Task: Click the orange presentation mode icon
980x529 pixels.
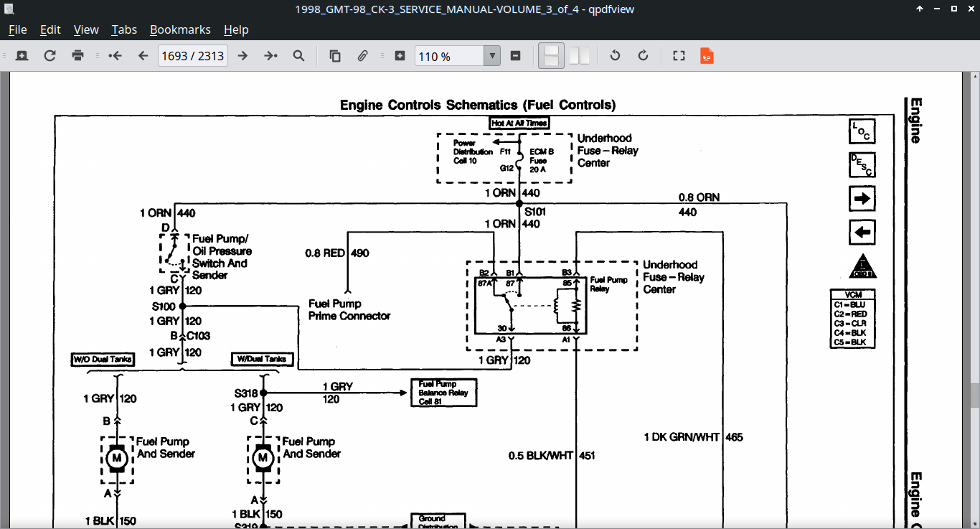Action: pos(707,56)
